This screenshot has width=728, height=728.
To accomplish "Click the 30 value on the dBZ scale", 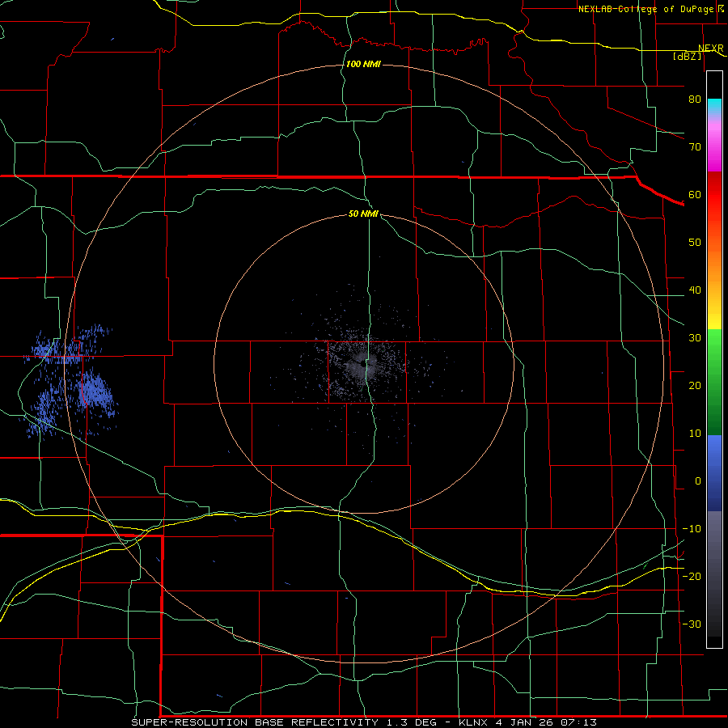I will (695, 337).
